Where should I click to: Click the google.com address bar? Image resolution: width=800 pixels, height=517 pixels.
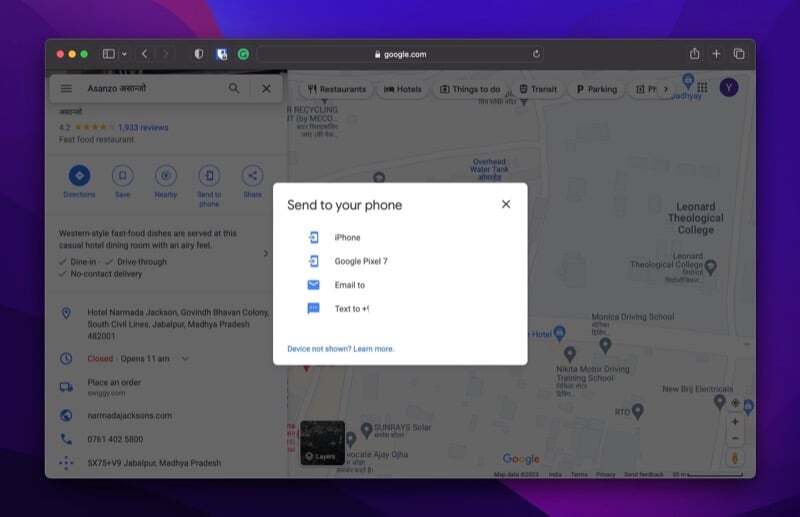pyautogui.click(x=400, y=54)
